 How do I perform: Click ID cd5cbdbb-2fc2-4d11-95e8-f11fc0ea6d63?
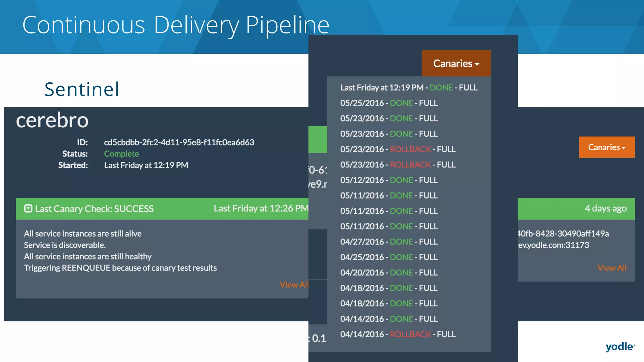tap(179, 142)
